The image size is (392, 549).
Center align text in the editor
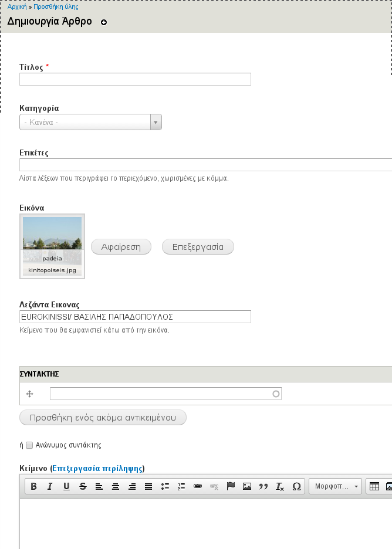[116, 486]
